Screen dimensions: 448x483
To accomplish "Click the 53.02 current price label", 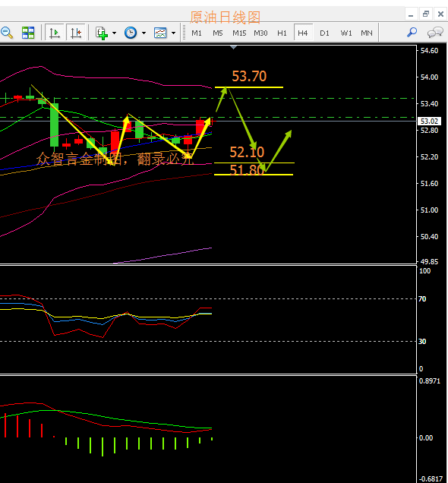I will (430, 121).
